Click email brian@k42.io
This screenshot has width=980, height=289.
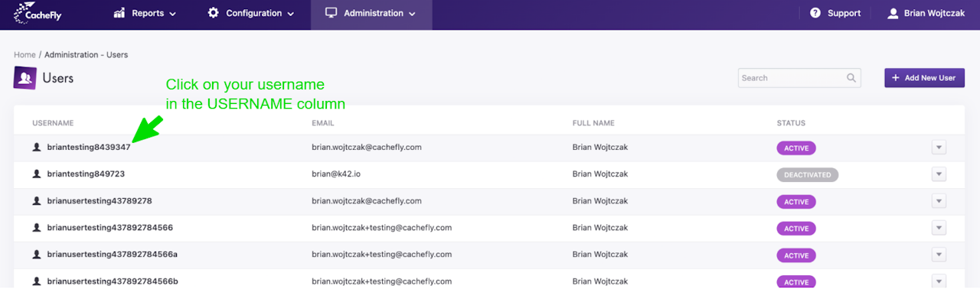click(x=336, y=174)
